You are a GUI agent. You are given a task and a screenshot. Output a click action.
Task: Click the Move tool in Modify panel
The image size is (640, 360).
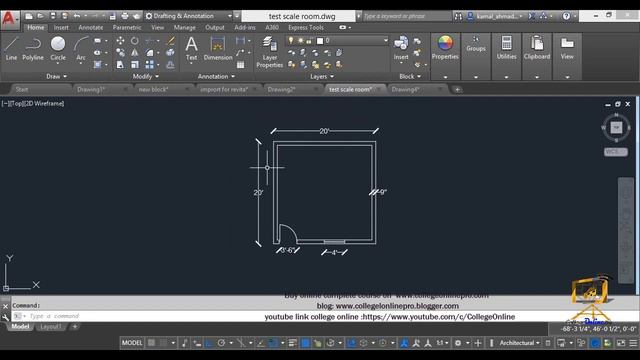(120, 40)
